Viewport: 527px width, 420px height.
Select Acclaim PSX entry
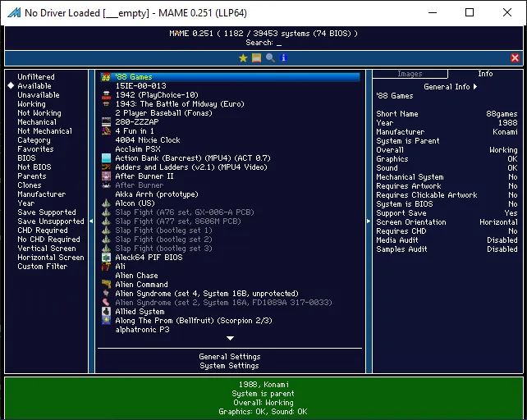pyautogui.click(x=138, y=149)
